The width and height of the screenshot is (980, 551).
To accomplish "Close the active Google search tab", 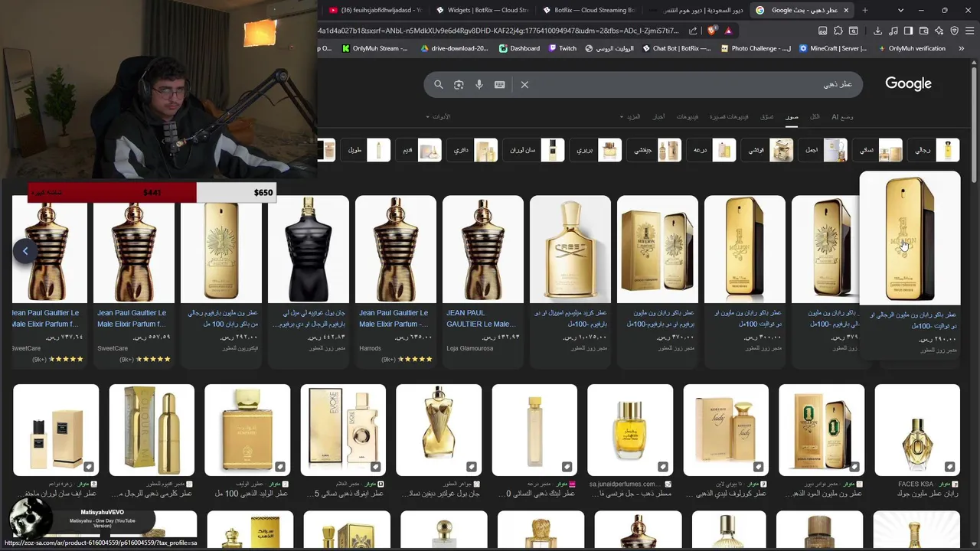I will coord(846,10).
